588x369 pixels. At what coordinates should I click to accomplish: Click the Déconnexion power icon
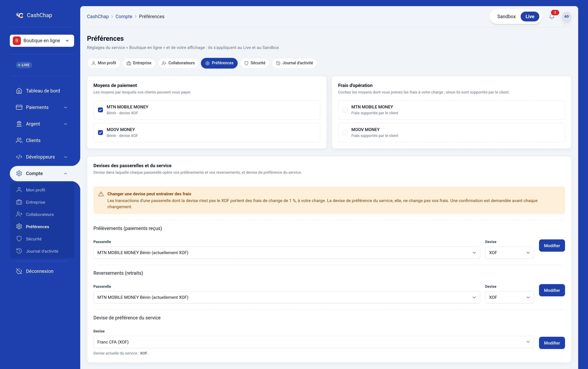(x=19, y=271)
